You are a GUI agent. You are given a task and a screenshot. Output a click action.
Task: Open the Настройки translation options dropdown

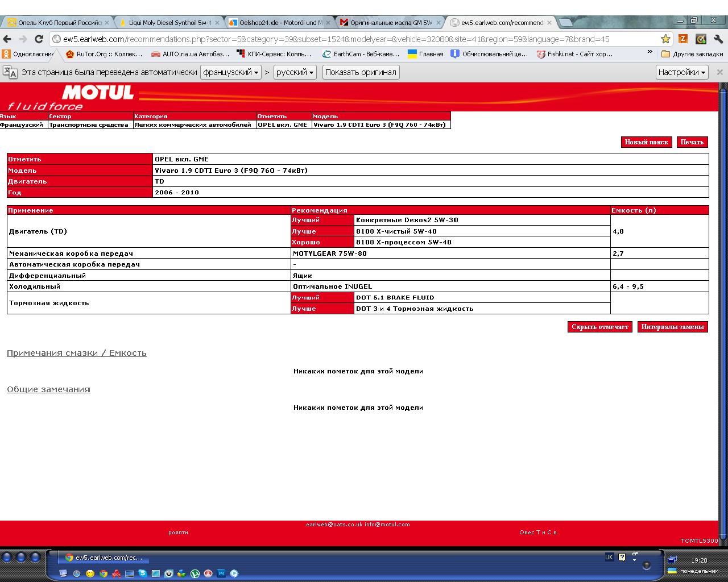pyautogui.click(x=682, y=72)
